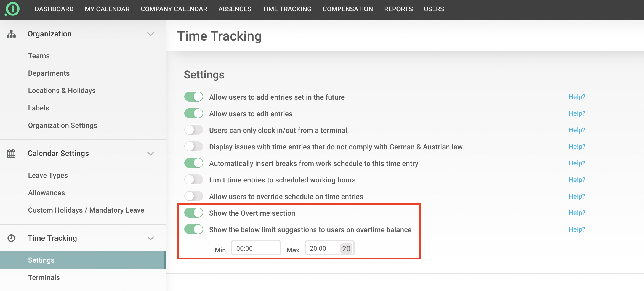The image size is (644, 291).
Task: Click the Organization hierarchy icon
Action: tap(11, 34)
